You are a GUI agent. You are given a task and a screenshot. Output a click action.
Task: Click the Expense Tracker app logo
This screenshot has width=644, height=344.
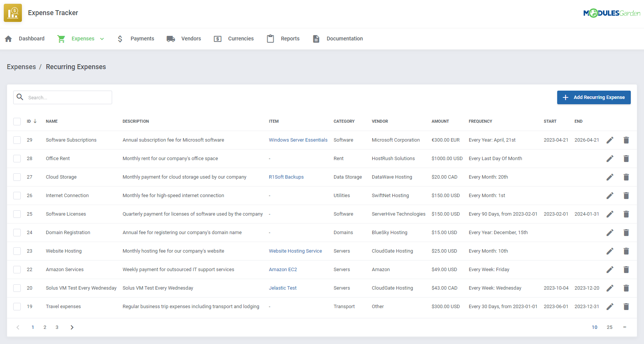pos(12,12)
